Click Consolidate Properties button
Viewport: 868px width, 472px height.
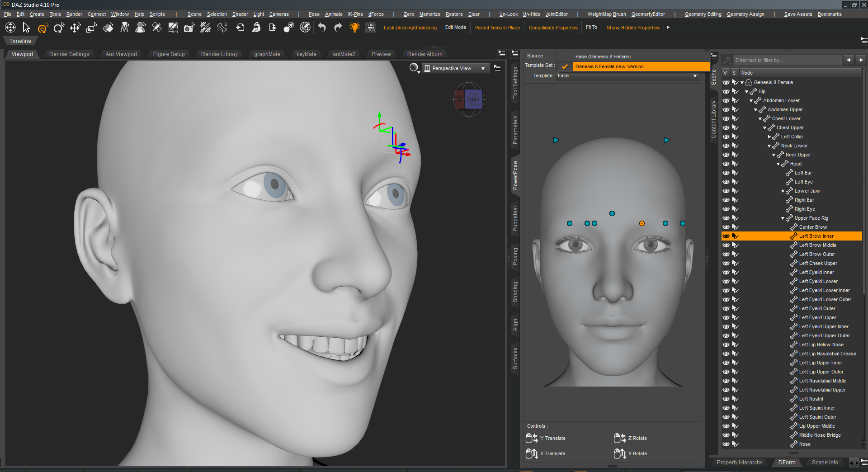click(x=553, y=28)
